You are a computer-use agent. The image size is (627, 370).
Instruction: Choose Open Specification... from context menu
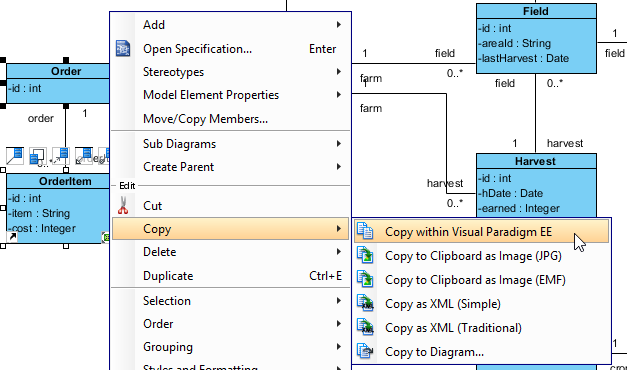coord(230,49)
